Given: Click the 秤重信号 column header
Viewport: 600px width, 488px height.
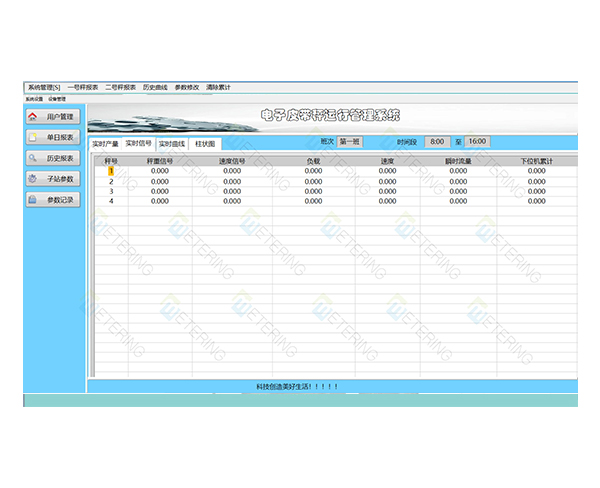Looking at the screenshot, I should coord(160,161).
